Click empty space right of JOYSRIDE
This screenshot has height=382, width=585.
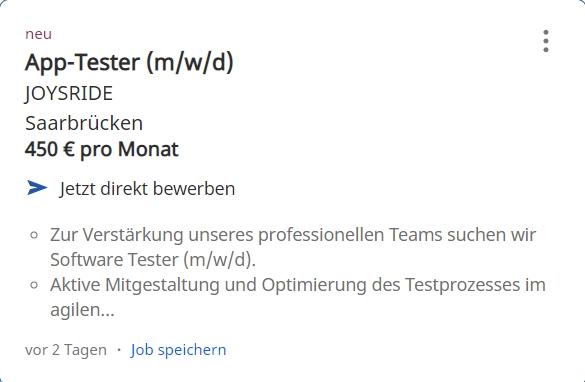click(x=298, y=93)
